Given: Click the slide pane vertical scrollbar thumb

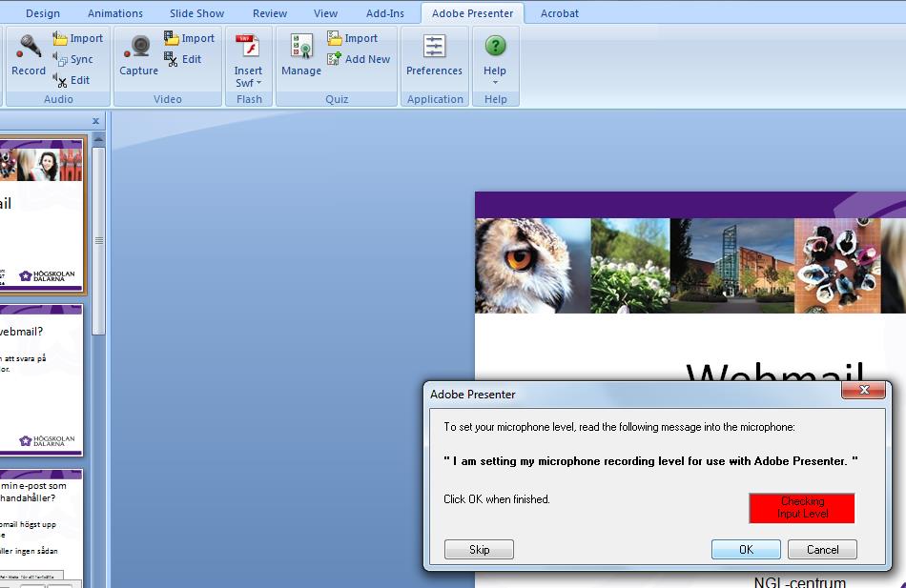Looking at the screenshot, I should coord(99,241).
